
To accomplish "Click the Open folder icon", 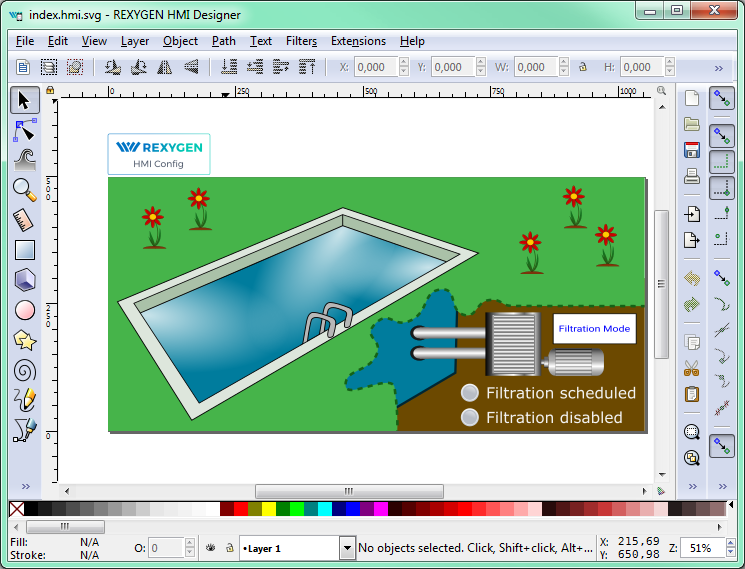I will (x=692, y=124).
